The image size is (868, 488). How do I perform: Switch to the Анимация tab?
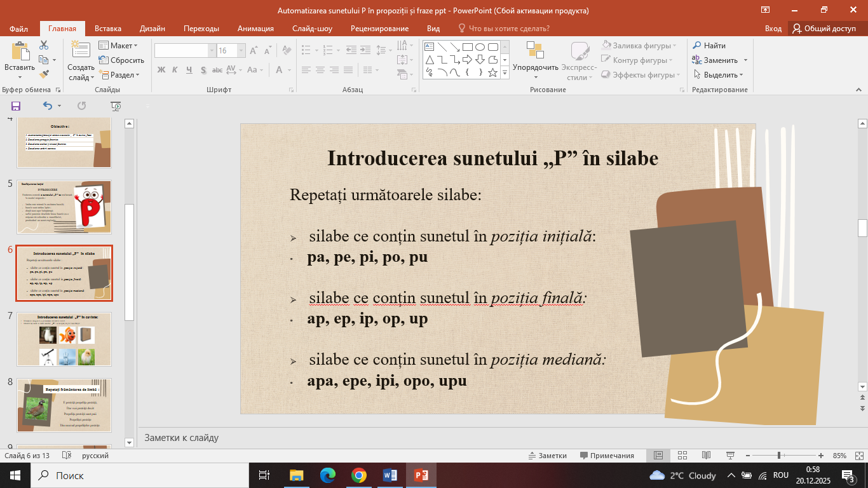pyautogui.click(x=255, y=29)
